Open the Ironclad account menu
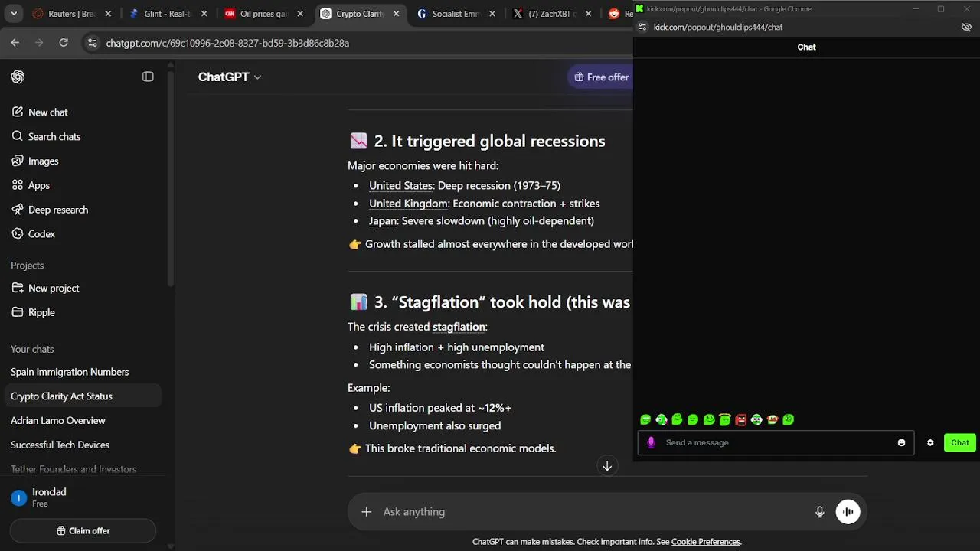The width and height of the screenshot is (980, 551). click(83, 497)
